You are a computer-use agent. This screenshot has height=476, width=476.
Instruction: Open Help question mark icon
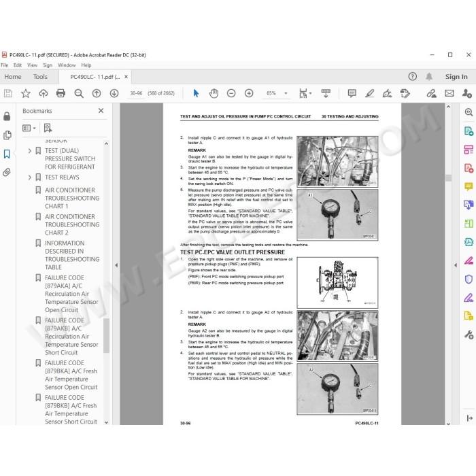point(412,76)
